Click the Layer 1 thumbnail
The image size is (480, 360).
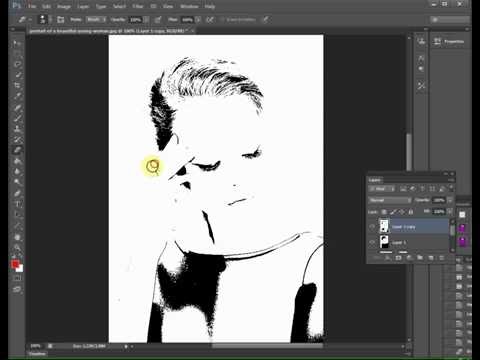pyautogui.click(x=384, y=242)
